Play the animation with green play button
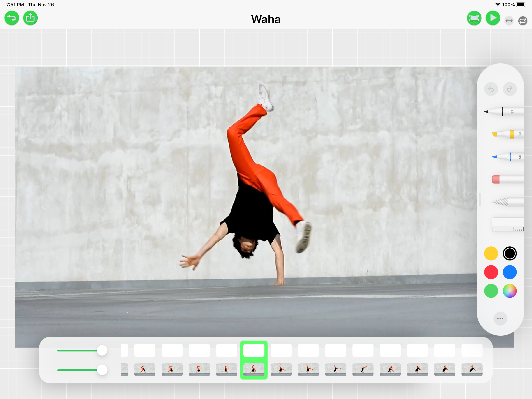The width and height of the screenshot is (532, 399). click(493, 18)
